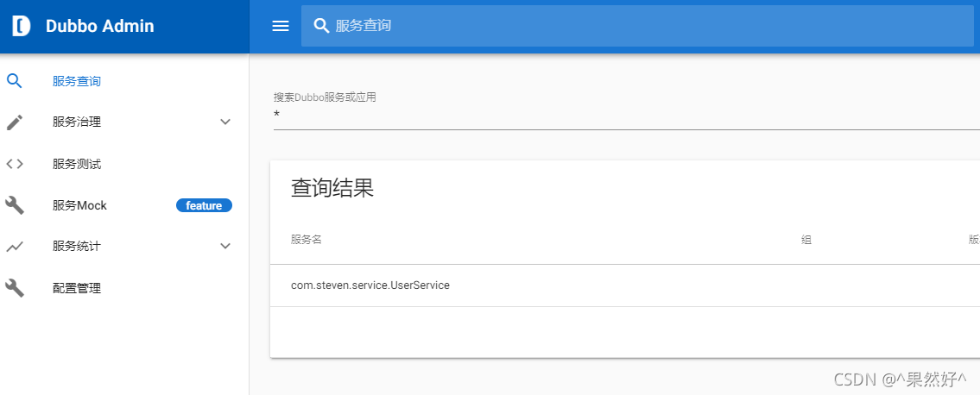Click the 服务测试 code brackets icon
Screen dimensions: 980x395
(15, 164)
